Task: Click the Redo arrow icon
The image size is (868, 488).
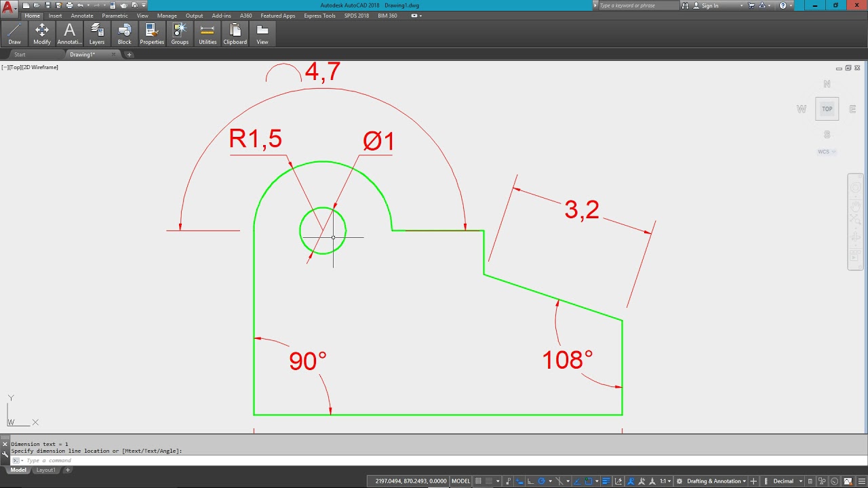Action: coord(97,5)
